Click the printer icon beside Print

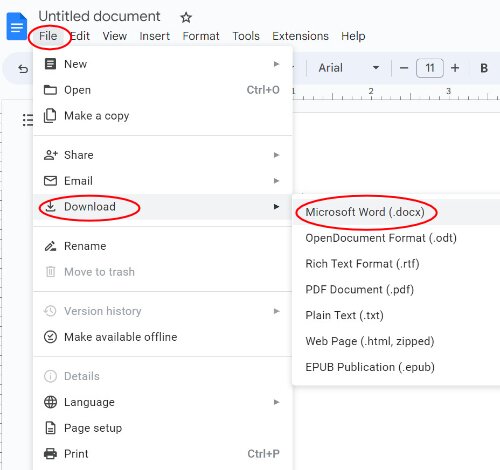tap(50, 454)
